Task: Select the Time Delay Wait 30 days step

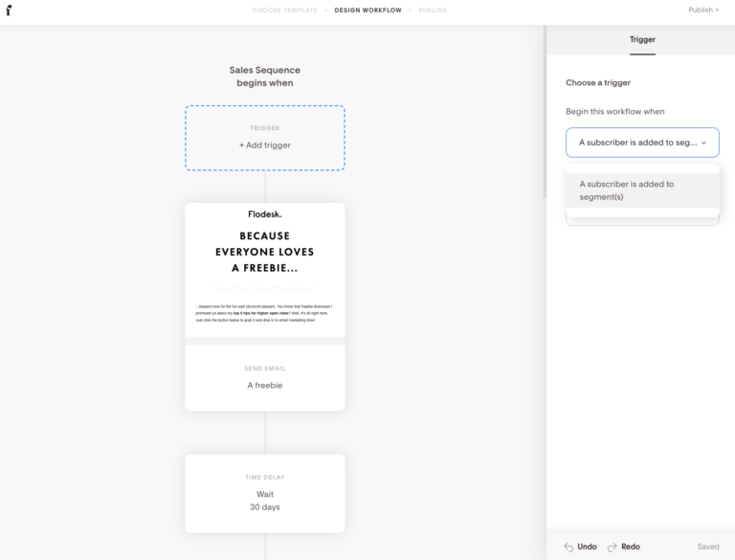Action: (x=265, y=493)
